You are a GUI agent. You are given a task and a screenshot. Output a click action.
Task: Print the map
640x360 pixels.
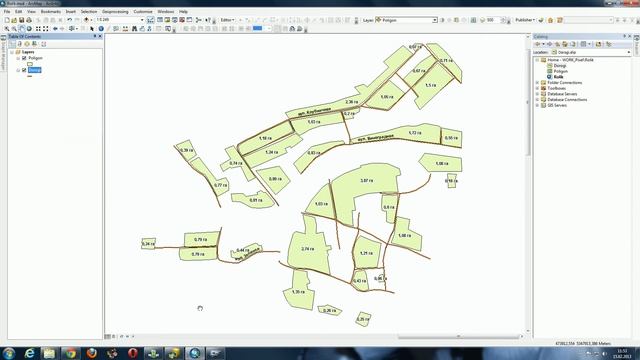tap(29, 20)
